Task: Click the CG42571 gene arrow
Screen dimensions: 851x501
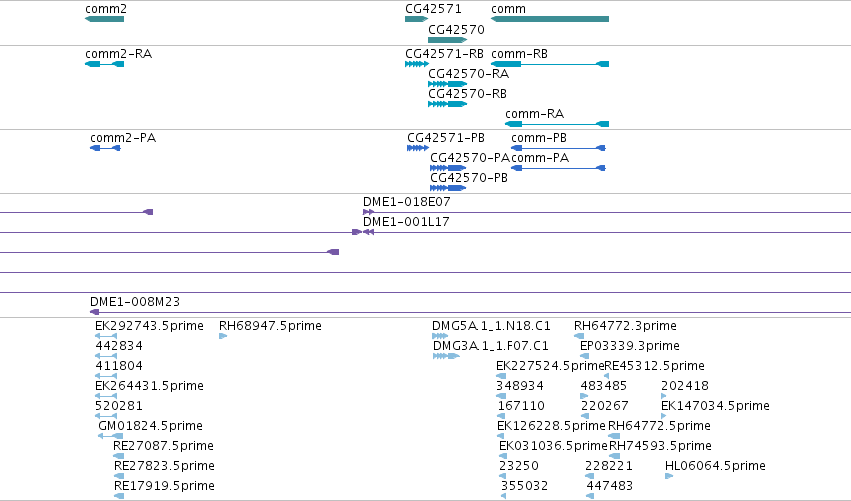Action: coord(416,19)
